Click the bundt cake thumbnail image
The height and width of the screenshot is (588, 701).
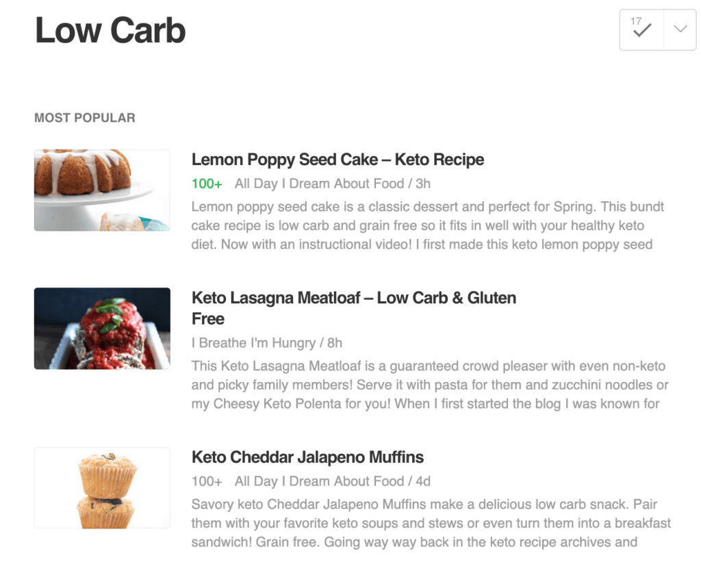(101, 190)
